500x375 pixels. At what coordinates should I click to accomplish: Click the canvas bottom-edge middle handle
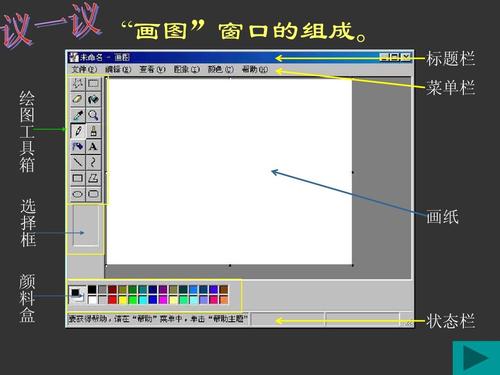(x=230, y=266)
